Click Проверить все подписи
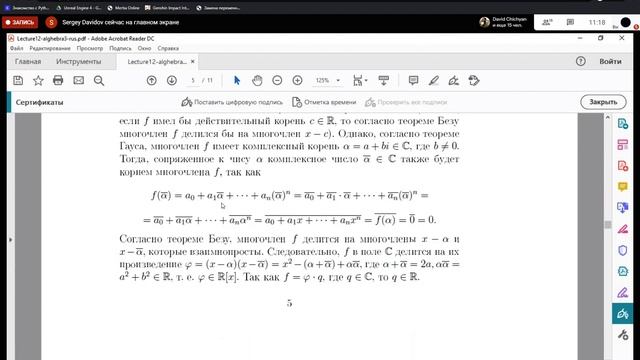The width and height of the screenshot is (640, 360). [x=406, y=102]
